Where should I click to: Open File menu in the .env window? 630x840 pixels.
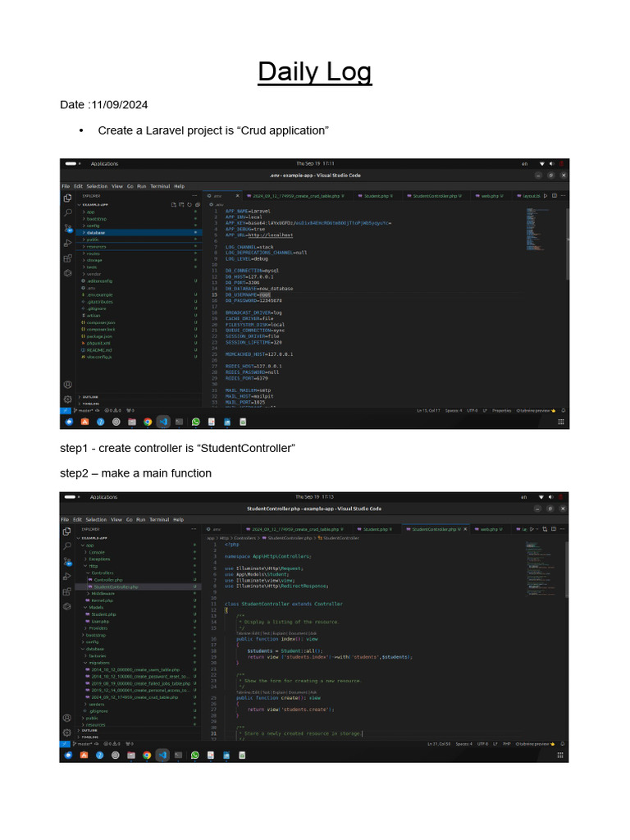click(66, 186)
